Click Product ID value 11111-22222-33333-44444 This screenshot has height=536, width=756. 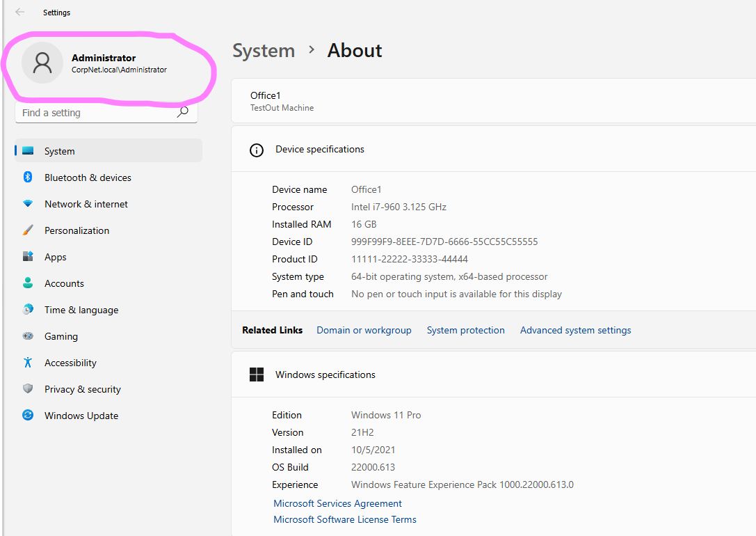tap(410, 259)
